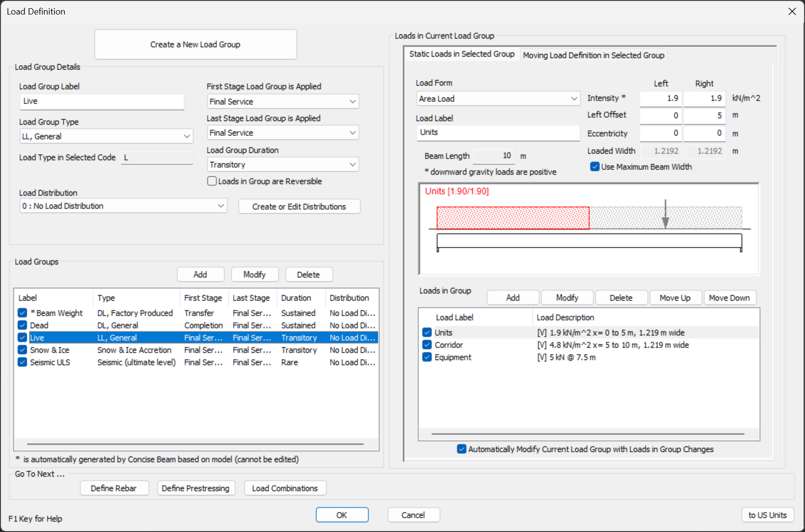Select Static Loads in Selected Group tab

tap(461, 54)
